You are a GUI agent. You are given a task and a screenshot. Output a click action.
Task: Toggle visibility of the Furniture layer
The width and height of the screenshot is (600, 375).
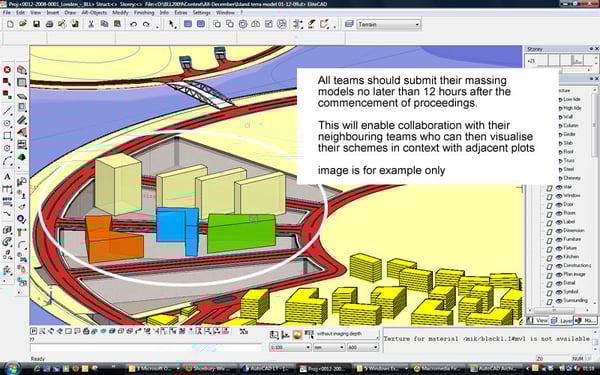pos(559,240)
